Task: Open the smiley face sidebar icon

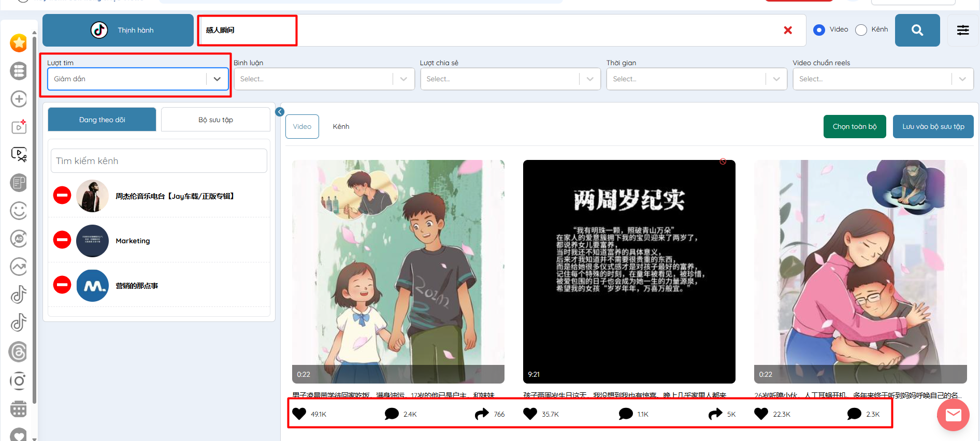Action: (x=19, y=211)
